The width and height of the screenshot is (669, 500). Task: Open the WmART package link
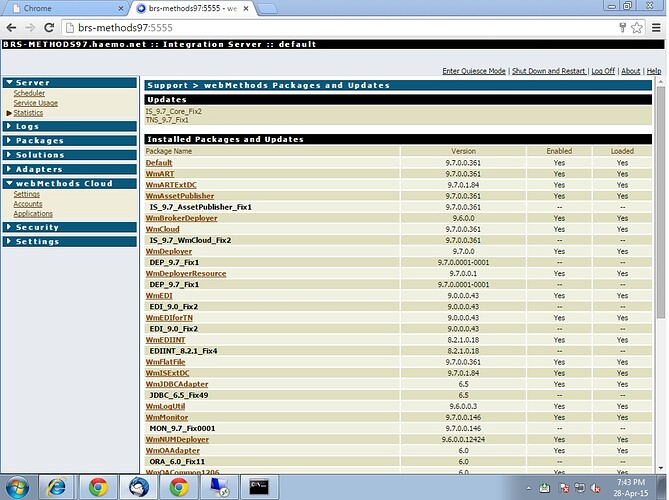(x=160, y=174)
